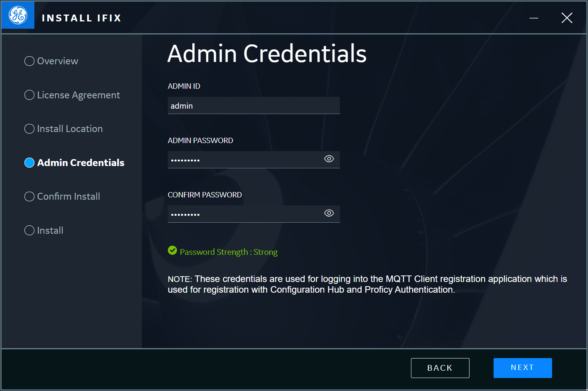Select the Admin Credentials step circle
588x391 pixels.
[29, 163]
